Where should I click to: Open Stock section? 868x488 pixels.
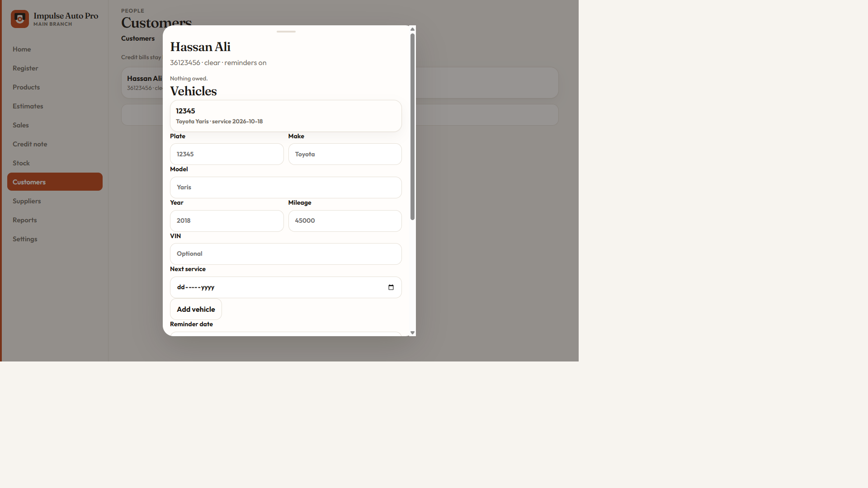tap(55, 163)
